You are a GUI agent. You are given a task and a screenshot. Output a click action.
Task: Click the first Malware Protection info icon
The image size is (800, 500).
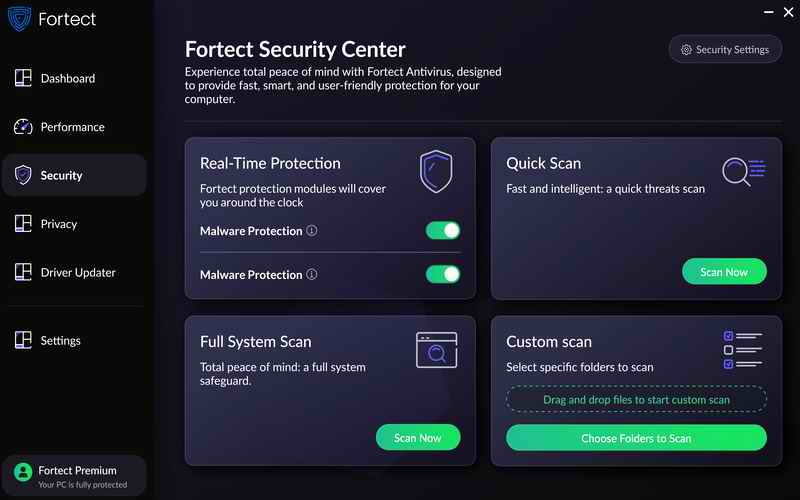pos(312,231)
